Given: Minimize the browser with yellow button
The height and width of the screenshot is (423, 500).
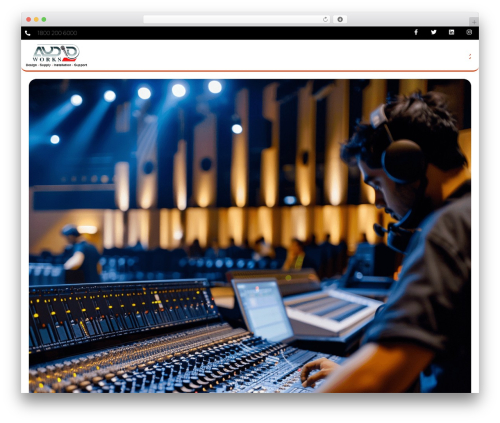Looking at the screenshot, I should 36,19.
